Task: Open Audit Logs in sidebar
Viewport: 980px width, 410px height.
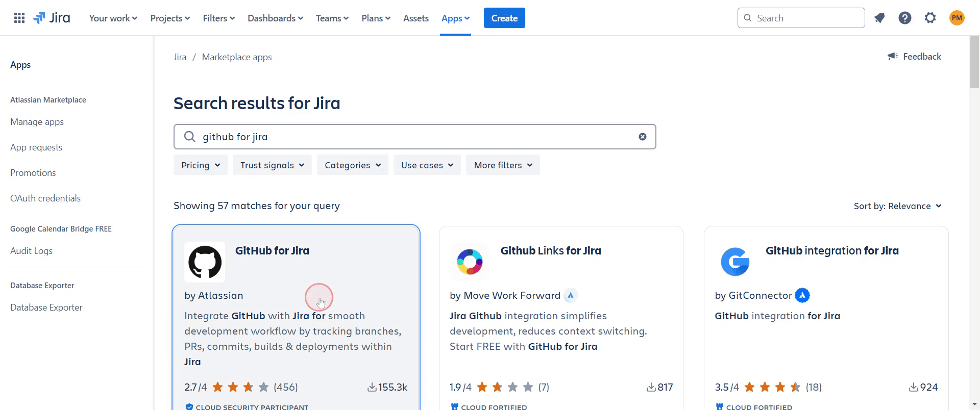Action: (x=31, y=251)
